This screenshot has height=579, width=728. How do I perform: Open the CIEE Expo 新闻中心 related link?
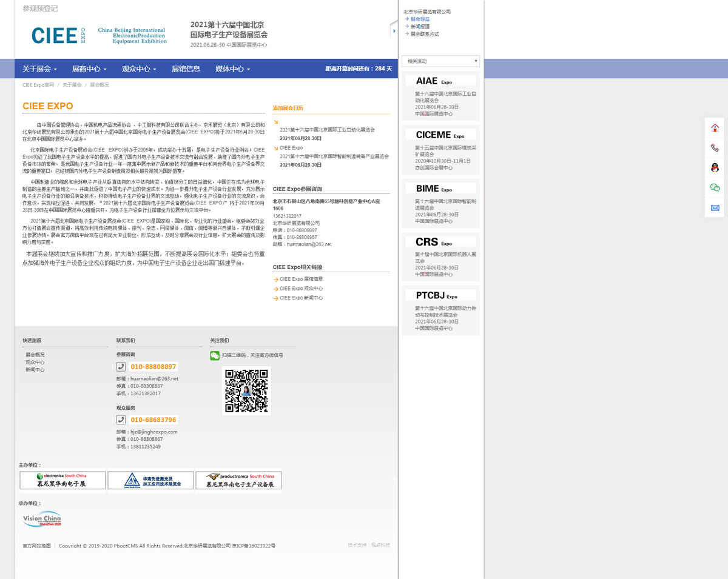point(301,298)
